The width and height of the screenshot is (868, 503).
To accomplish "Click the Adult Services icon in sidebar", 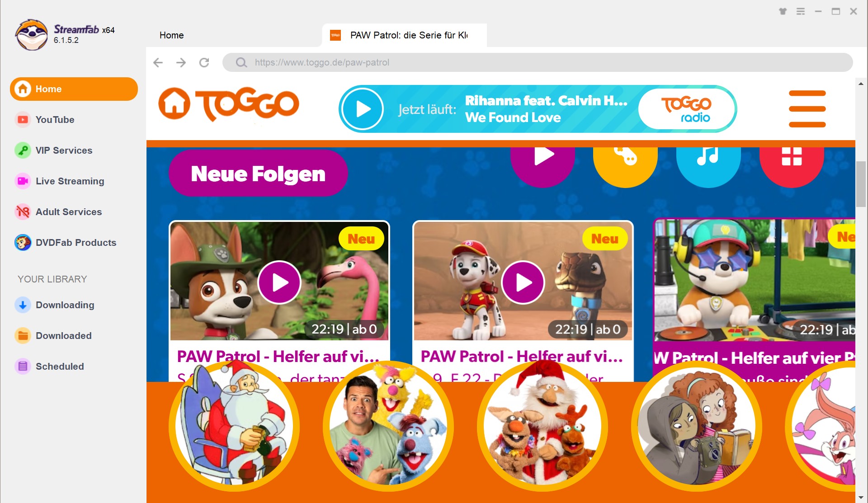I will tap(22, 212).
